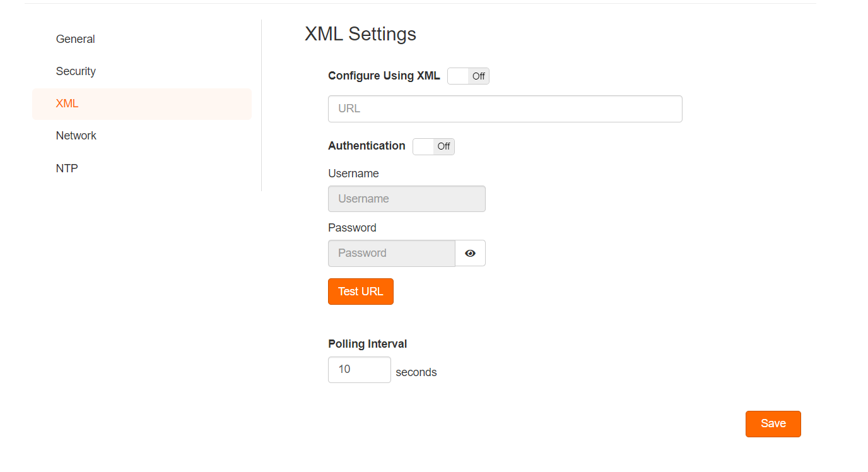Click the Username label above its field
Image resolution: width=868 pixels, height=472 pixels.
click(353, 174)
